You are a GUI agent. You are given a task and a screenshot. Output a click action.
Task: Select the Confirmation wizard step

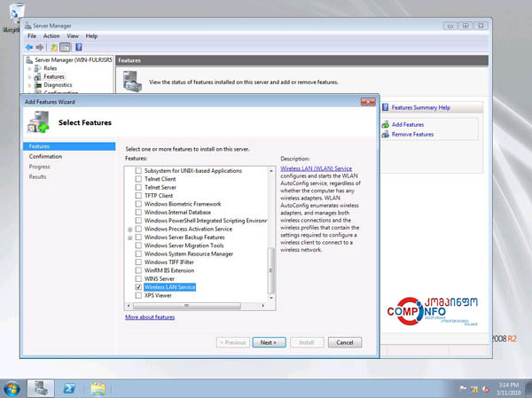(45, 156)
